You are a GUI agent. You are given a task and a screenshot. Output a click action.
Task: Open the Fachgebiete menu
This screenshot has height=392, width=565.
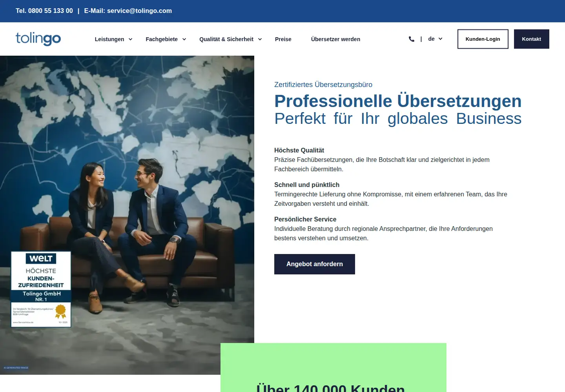[162, 39]
